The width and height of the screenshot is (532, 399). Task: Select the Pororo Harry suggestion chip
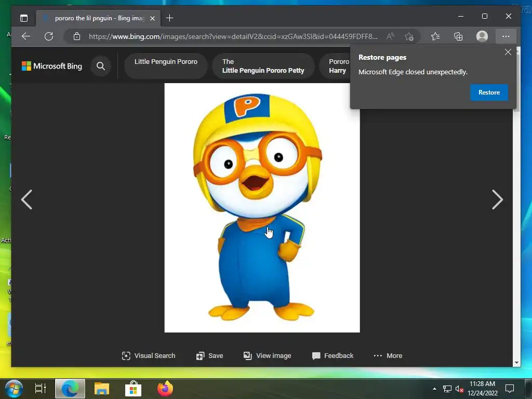pyautogui.click(x=336, y=66)
